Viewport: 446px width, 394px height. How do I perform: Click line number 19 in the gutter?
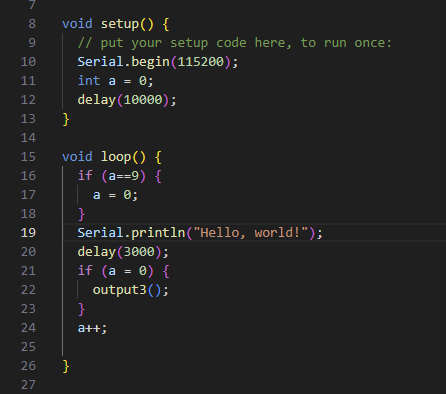tap(28, 233)
